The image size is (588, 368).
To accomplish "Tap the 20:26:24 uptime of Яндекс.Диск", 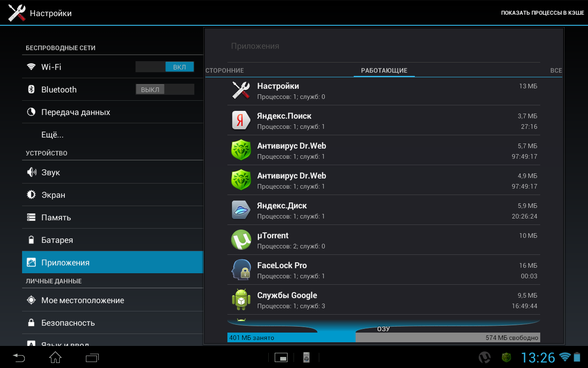I will point(525,216).
